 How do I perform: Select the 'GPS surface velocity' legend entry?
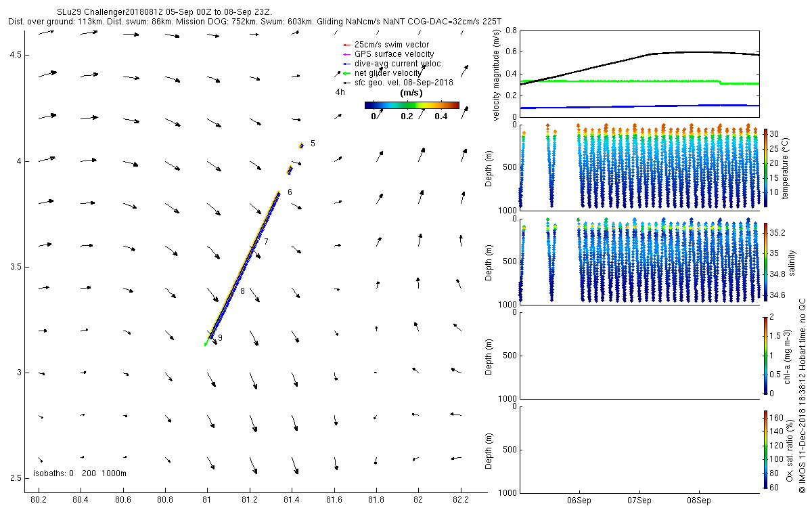394,54
